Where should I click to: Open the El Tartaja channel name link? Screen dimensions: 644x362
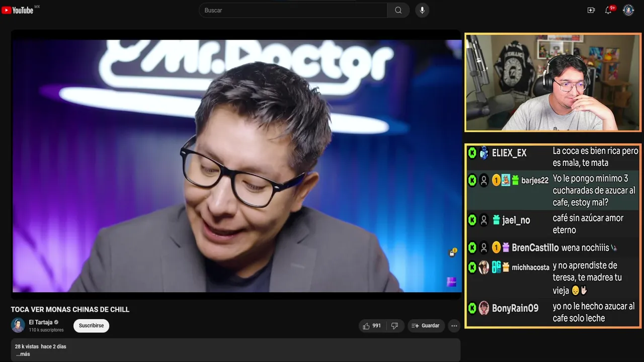pos(41,322)
